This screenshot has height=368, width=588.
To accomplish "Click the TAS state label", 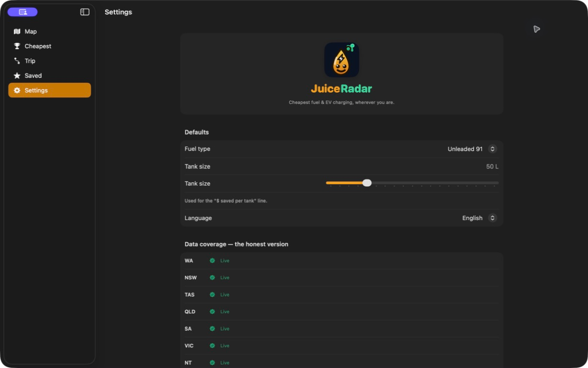I will (190, 295).
